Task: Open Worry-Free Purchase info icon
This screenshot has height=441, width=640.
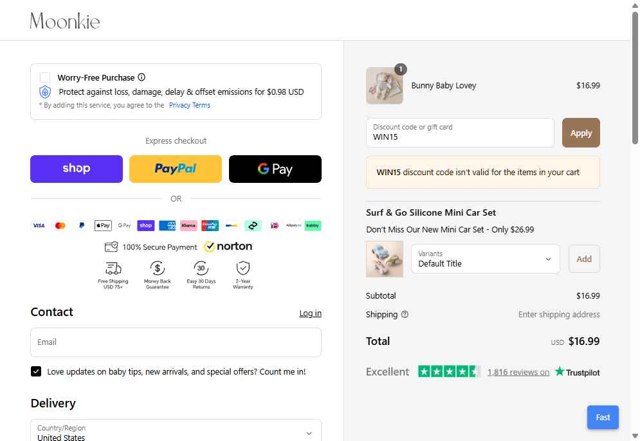Action: [x=141, y=77]
